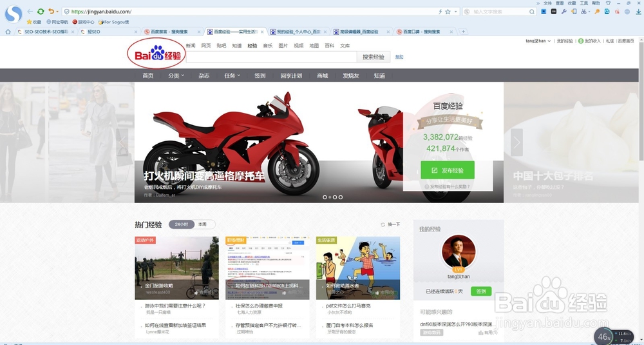Open the 文件 menu
Screen dimensions: 644x345
click(x=548, y=3)
